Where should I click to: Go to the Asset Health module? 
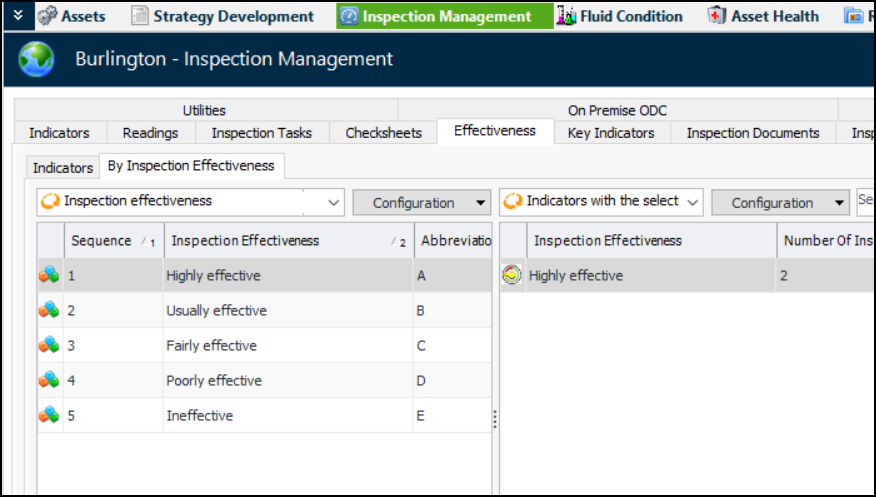pos(763,16)
